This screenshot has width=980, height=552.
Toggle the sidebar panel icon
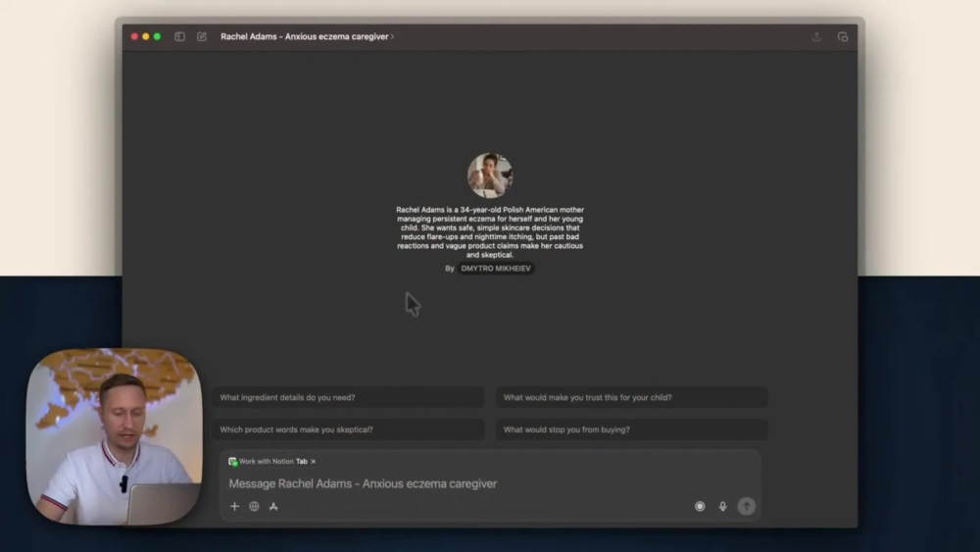[179, 37]
